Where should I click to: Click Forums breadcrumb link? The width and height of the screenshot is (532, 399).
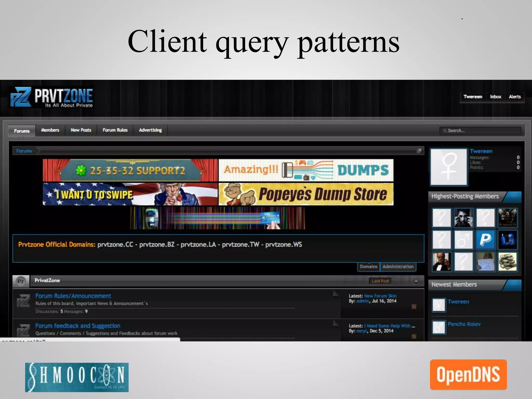(x=24, y=151)
